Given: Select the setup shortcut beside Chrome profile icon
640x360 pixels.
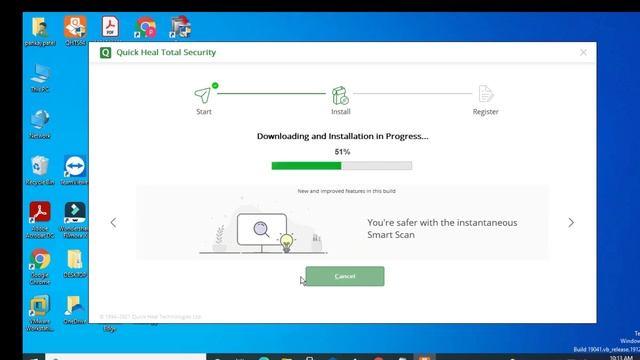Looking at the screenshot, I should click(180, 27).
